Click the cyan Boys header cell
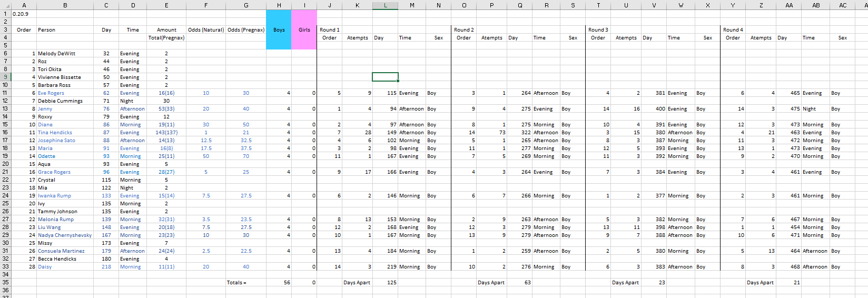868x298 pixels. coord(279,30)
